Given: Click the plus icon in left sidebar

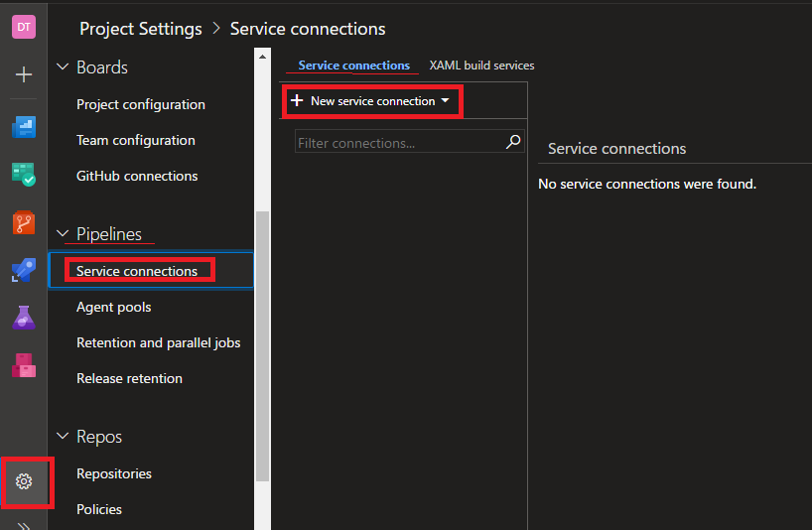Looking at the screenshot, I should click(x=24, y=75).
